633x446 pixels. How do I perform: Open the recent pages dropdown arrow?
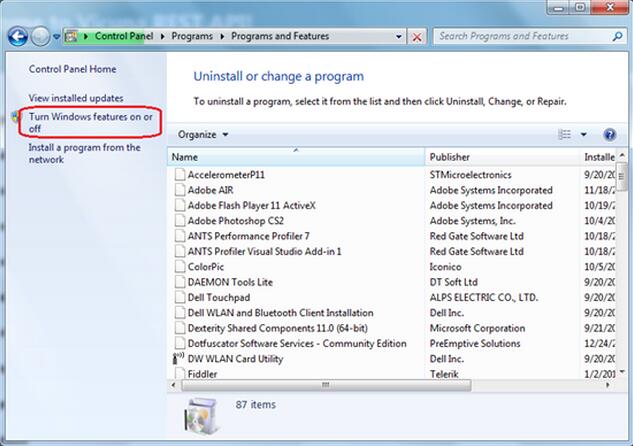tap(57, 37)
